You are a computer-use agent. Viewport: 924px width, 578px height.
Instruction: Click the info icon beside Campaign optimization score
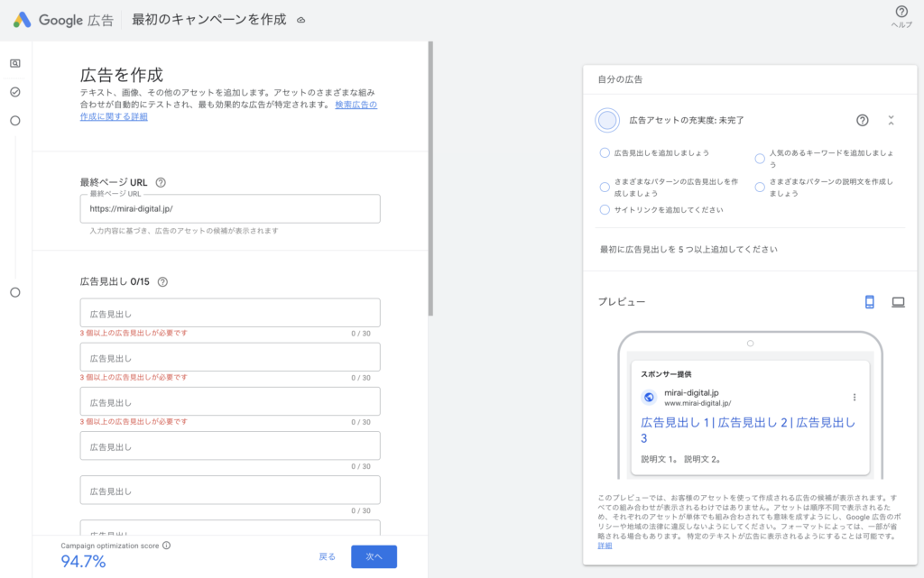pos(165,545)
